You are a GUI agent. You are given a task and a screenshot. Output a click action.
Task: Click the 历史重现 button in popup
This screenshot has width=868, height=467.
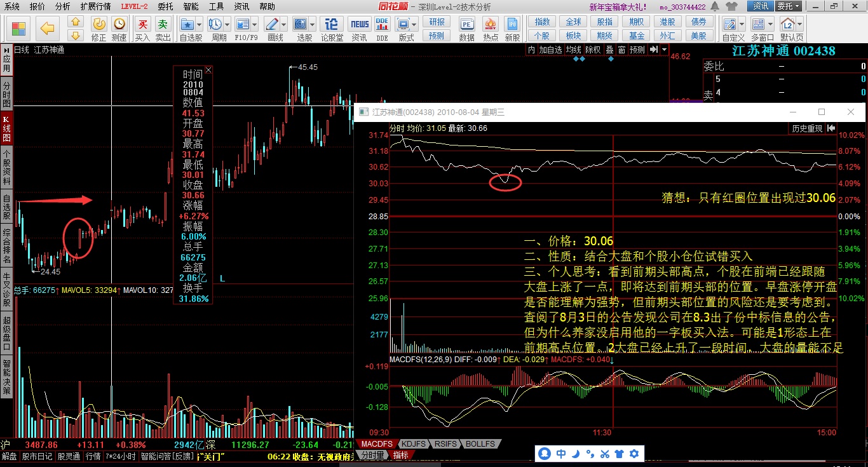[x=807, y=128]
